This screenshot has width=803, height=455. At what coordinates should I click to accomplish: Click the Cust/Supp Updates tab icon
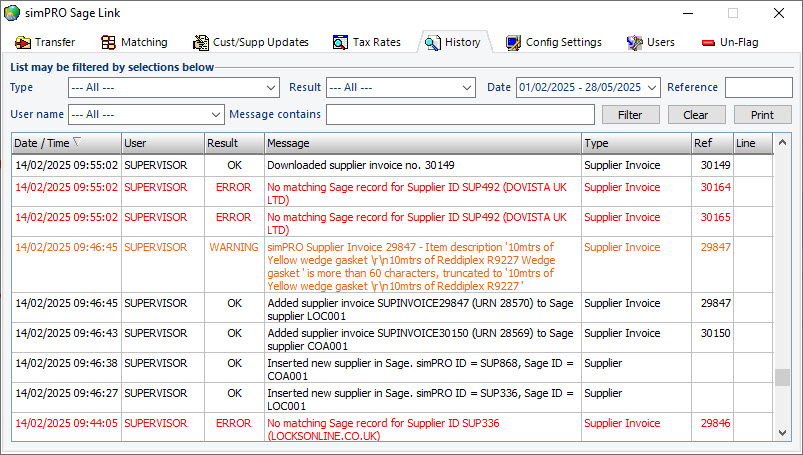201,43
